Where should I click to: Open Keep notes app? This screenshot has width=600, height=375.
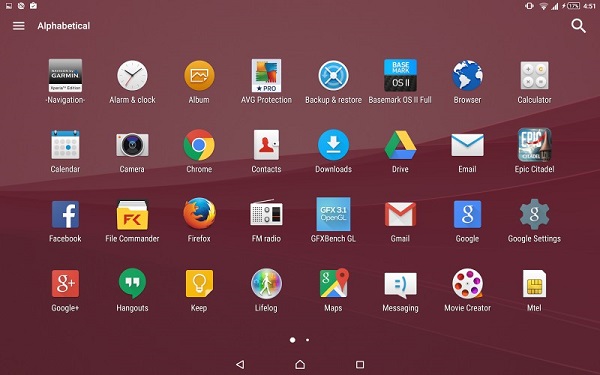tap(199, 284)
